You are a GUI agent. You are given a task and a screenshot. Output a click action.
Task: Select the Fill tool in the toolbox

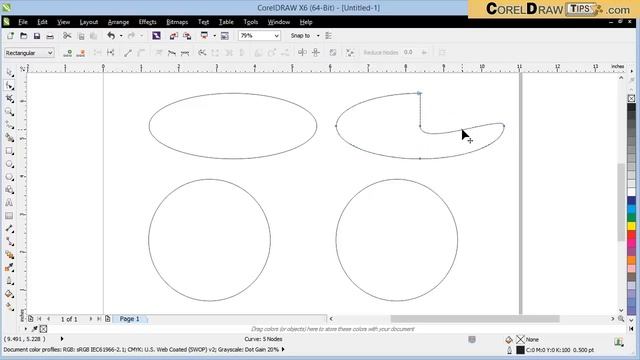tap(9, 294)
